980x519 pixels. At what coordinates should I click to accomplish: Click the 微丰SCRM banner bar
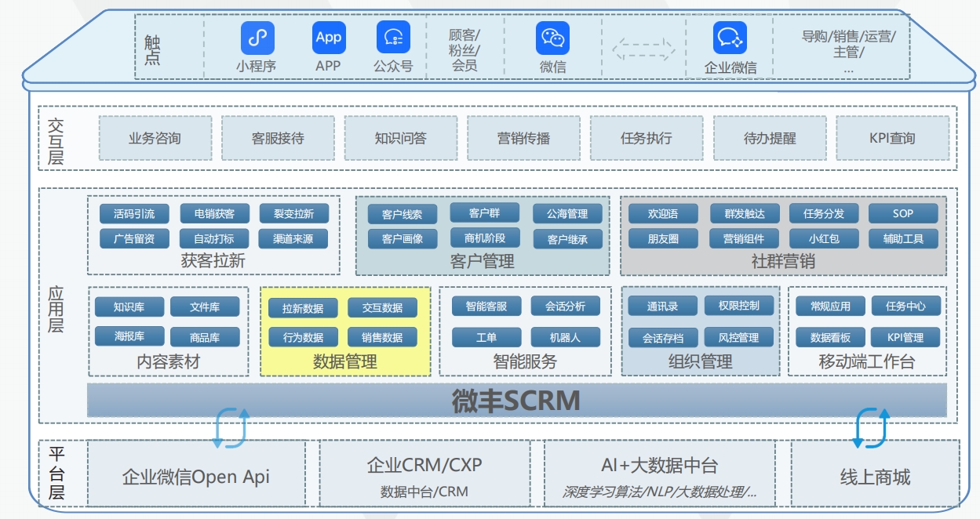(x=517, y=400)
